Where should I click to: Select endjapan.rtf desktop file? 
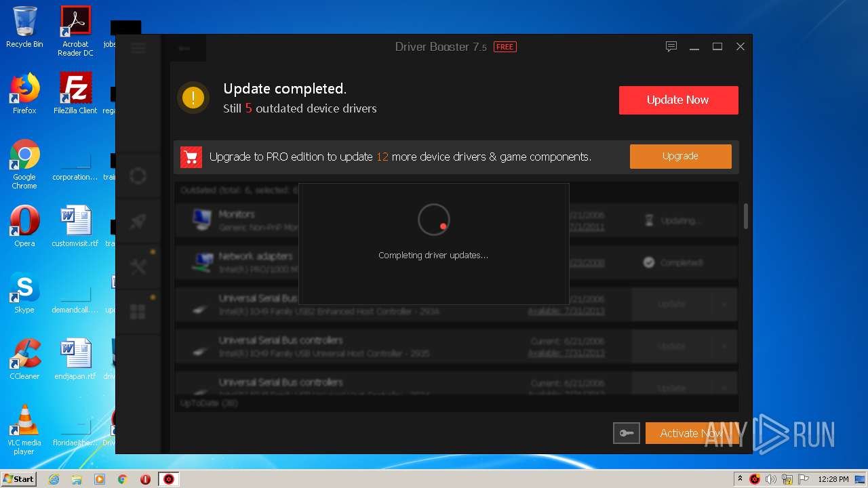point(75,359)
